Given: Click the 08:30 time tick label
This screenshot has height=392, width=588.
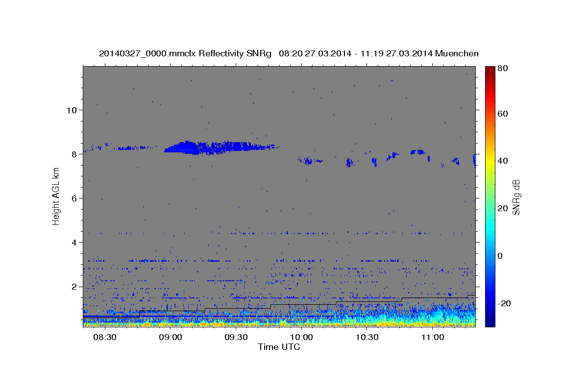Looking at the screenshot, I should 105,337.
